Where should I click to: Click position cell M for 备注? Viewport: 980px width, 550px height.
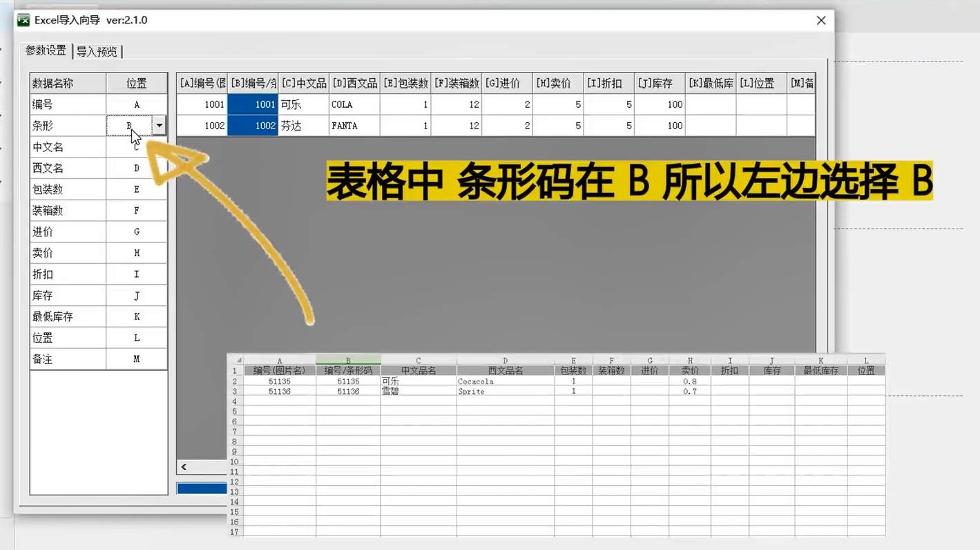[x=137, y=359]
